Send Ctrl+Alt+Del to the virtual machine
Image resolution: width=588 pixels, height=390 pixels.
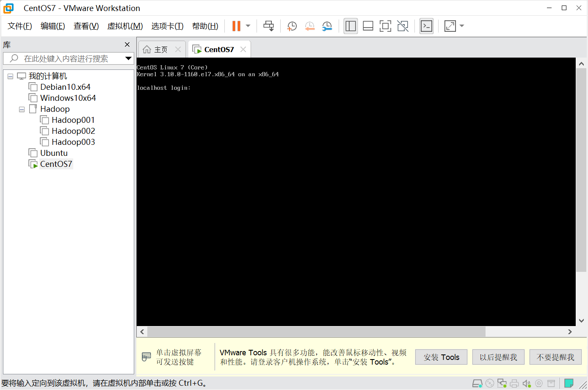coord(268,26)
